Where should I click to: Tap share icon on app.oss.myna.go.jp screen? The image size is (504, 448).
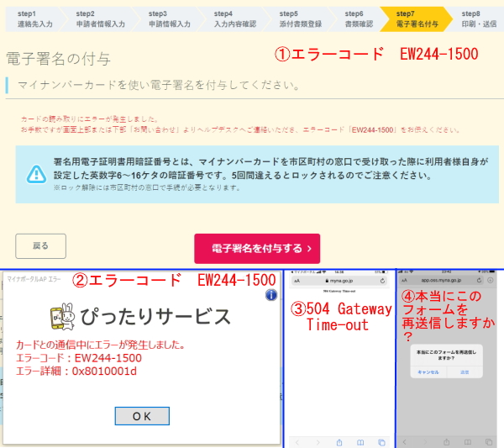(x=447, y=442)
